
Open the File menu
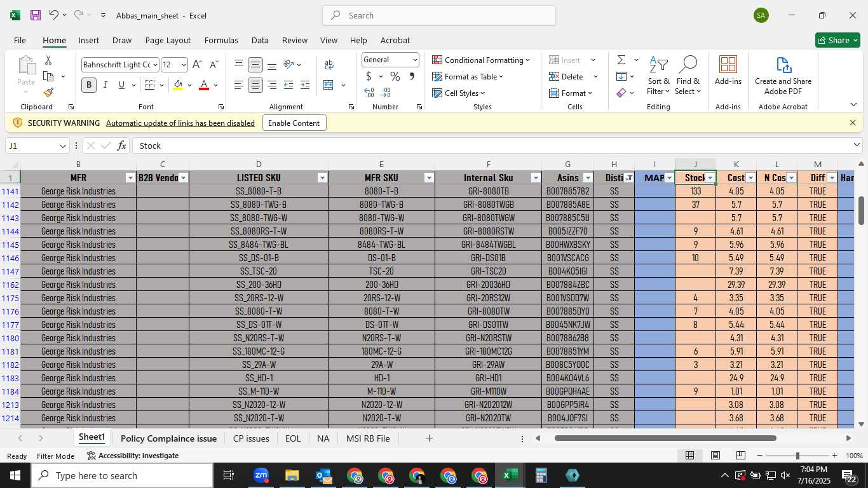pos(20,40)
